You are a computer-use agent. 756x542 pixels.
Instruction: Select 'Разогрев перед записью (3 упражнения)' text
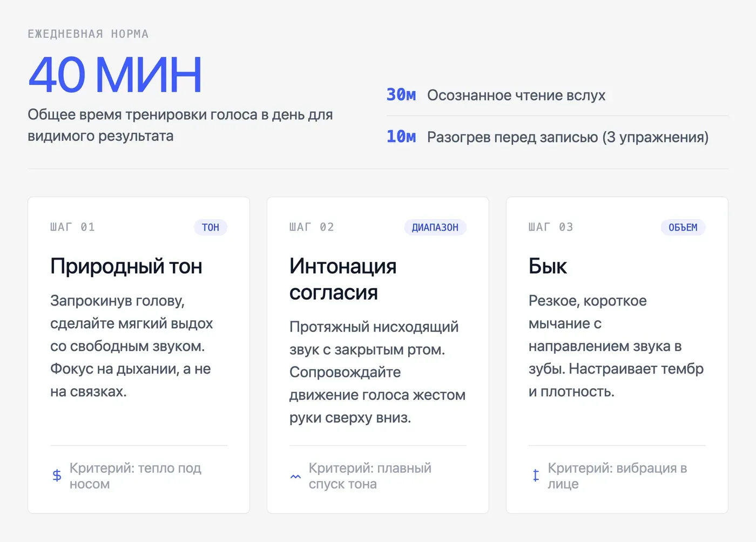568,138
